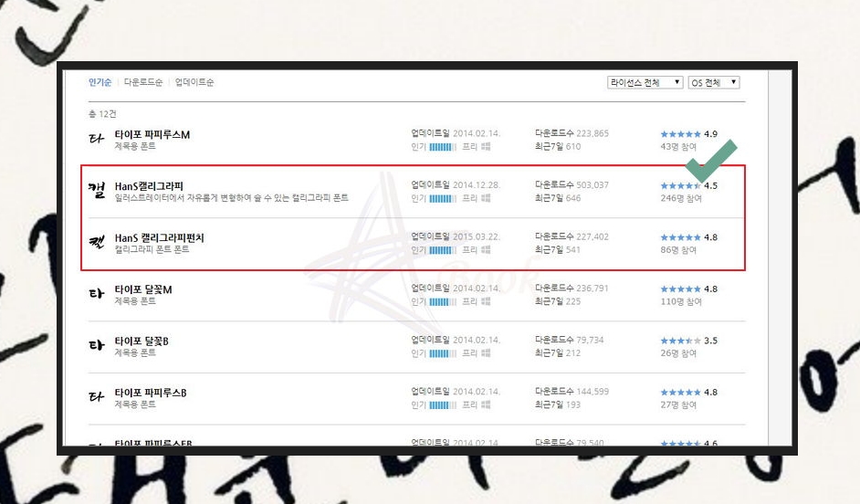Open the 타이포 달꽃M font link
Viewport: 860px width, 504px height.
143,289
